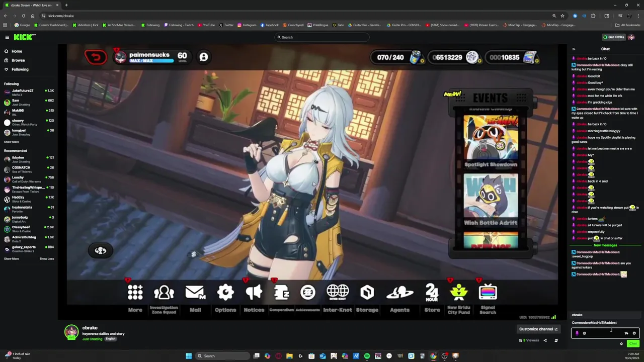Open Notices megaphone icon
The width and height of the screenshot is (644, 362).
[254, 292]
